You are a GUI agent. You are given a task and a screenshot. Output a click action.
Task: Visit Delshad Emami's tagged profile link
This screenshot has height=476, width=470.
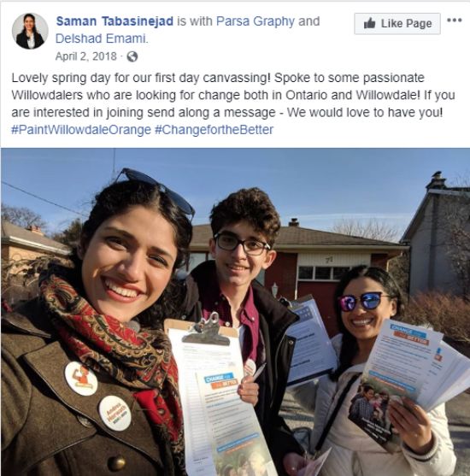102,38
